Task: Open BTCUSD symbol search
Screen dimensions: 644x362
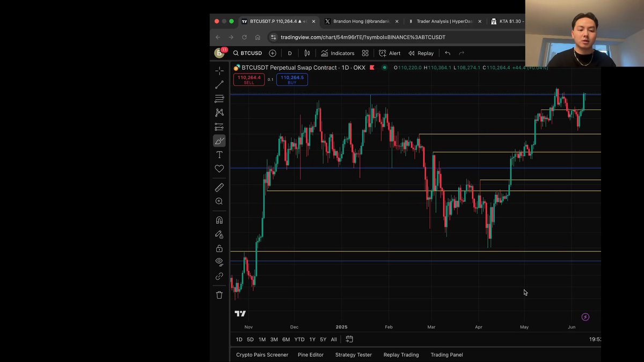Action: click(247, 53)
